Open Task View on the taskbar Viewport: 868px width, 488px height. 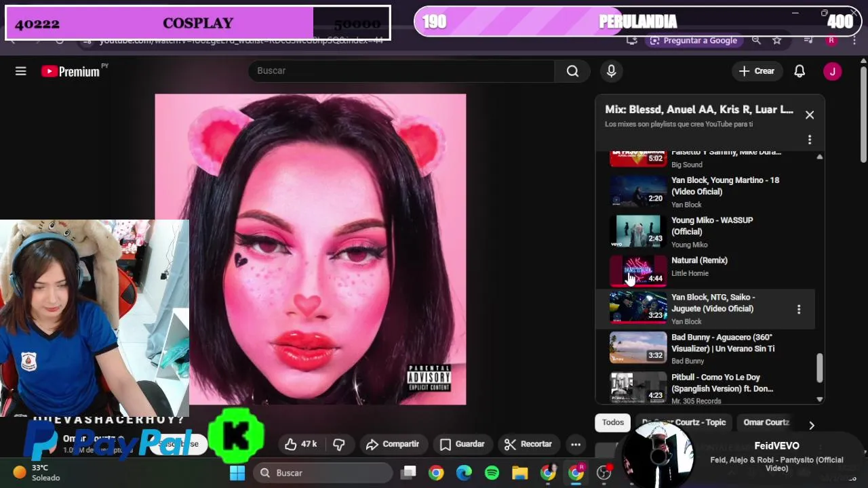pyautogui.click(x=408, y=472)
